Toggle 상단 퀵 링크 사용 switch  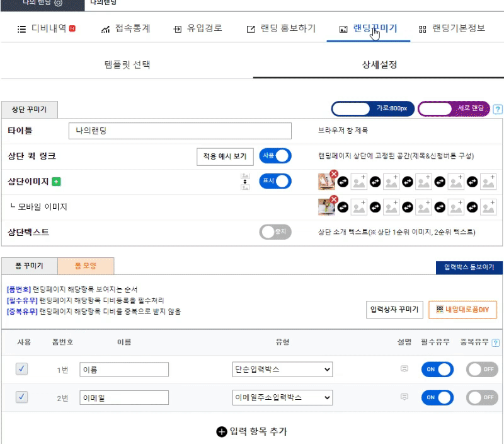[x=275, y=156]
